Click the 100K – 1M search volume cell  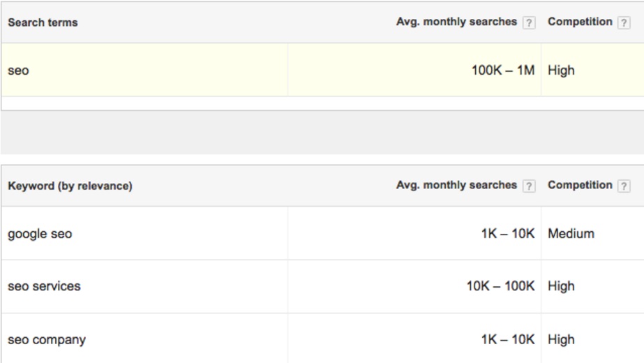(503, 71)
